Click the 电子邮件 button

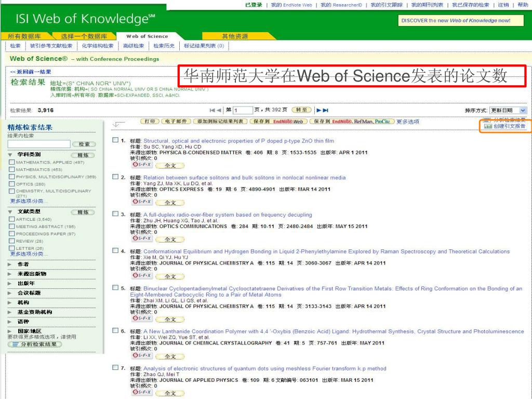176,122
